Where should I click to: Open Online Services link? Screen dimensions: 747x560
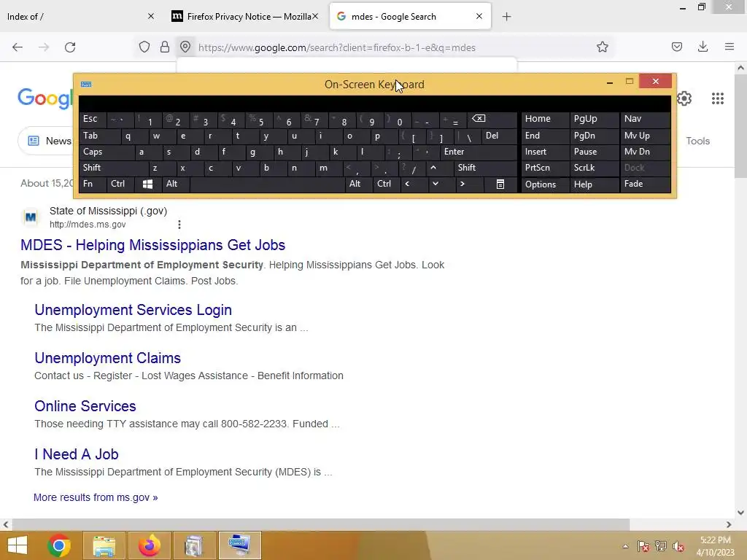(85, 406)
